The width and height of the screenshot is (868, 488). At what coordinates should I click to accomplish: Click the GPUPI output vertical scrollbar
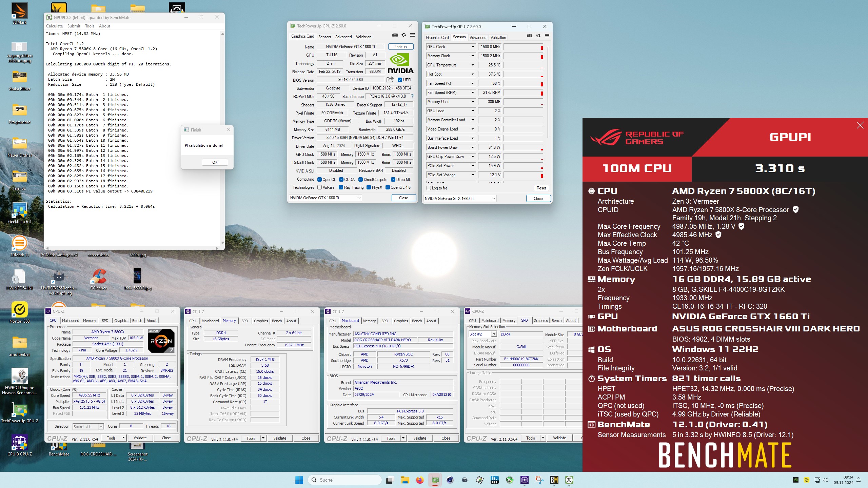click(x=222, y=138)
